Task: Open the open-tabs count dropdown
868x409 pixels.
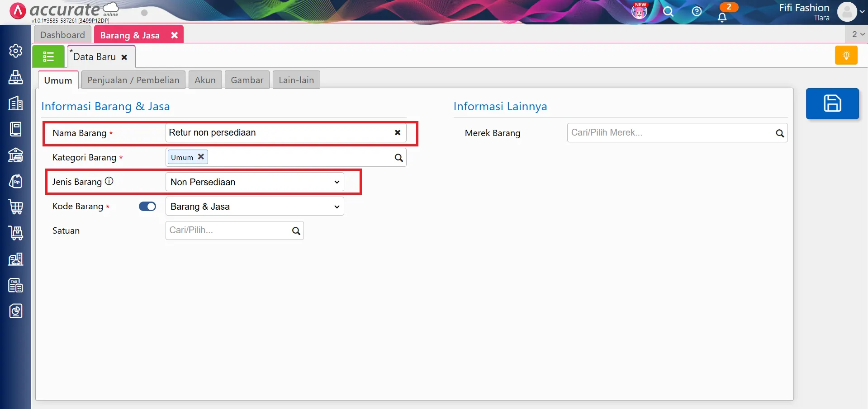Action: pos(858,34)
